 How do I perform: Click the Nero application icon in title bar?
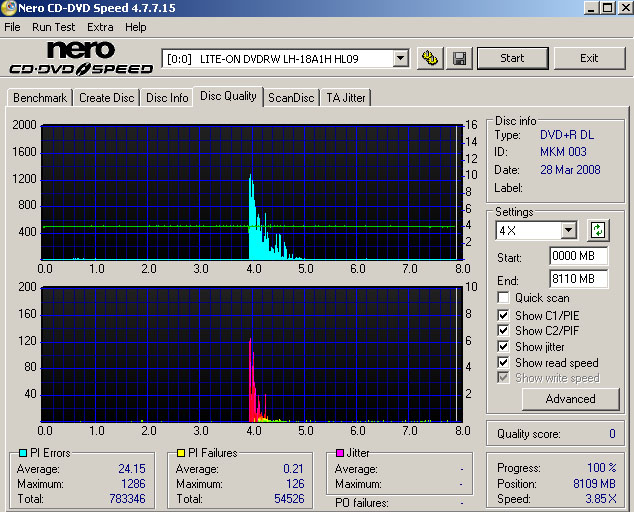(10, 8)
